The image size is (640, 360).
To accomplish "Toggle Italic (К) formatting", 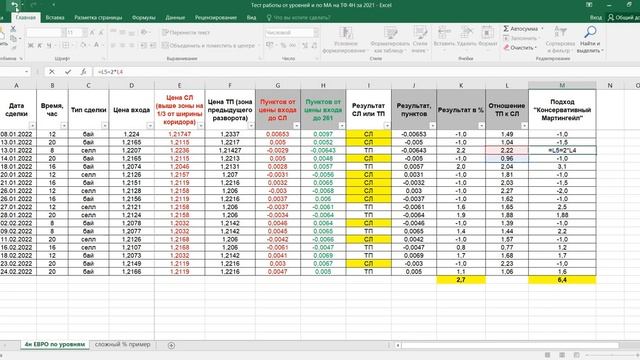I will (40, 45).
